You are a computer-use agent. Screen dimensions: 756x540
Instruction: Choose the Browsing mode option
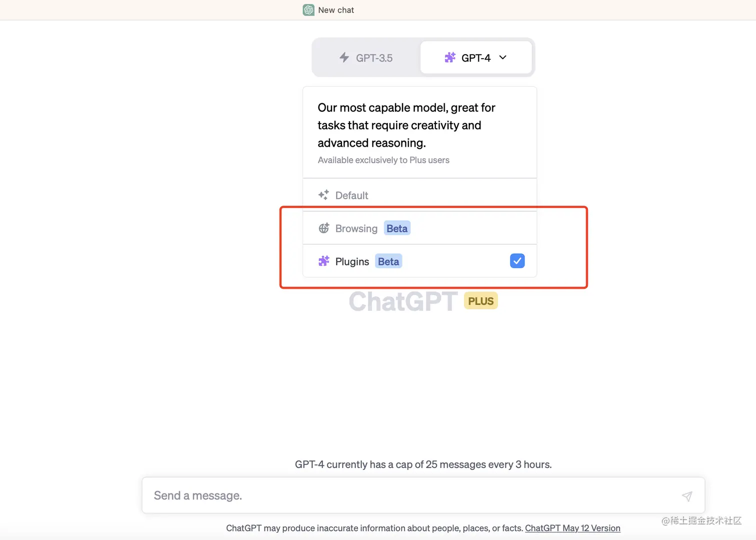pos(419,228)
